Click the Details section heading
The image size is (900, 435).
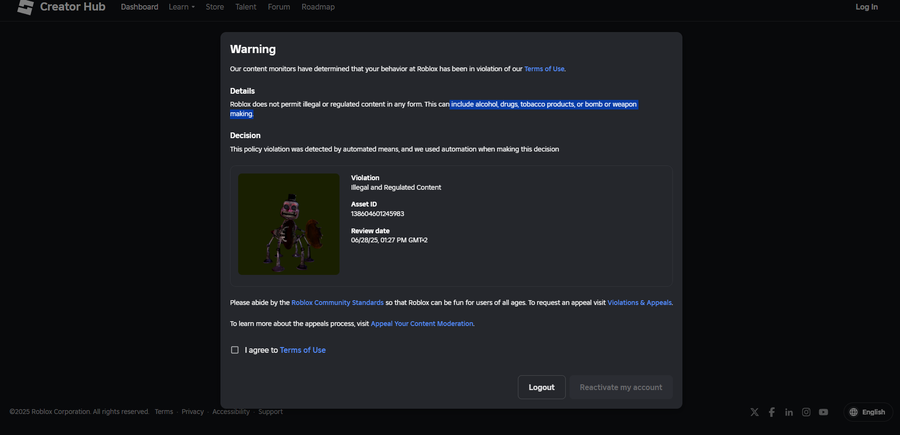tap(242, 91)
